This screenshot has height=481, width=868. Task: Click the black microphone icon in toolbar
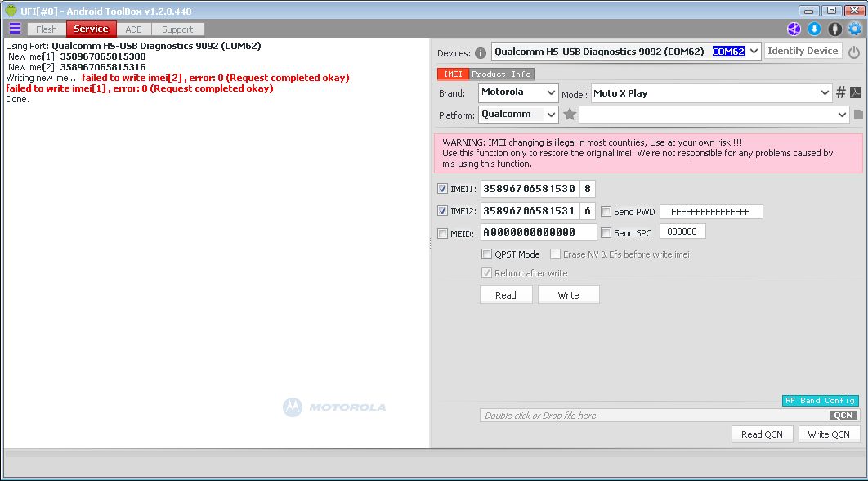[834, 29]
